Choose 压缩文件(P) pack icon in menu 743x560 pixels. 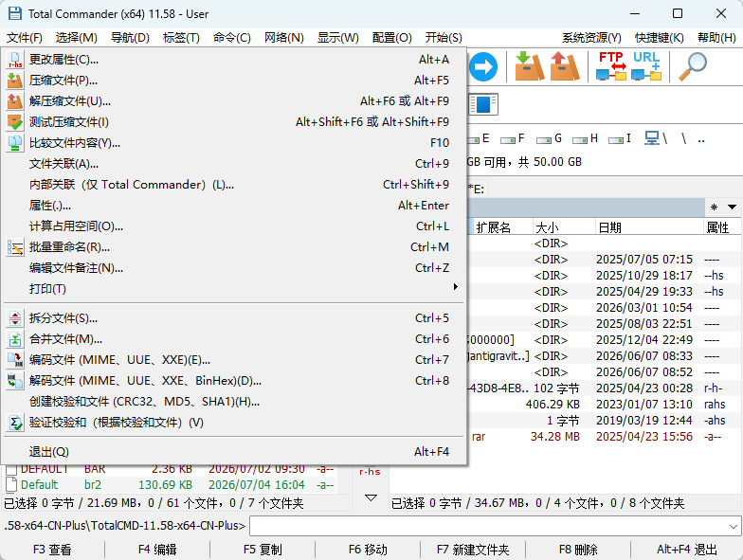click(x=15, y=81)
